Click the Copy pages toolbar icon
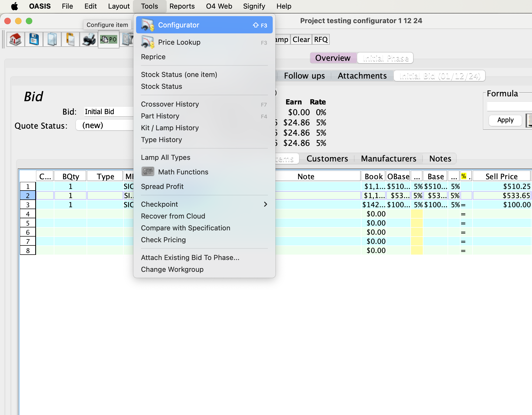This screenshot has height=415, width=532. coord(52,40)
